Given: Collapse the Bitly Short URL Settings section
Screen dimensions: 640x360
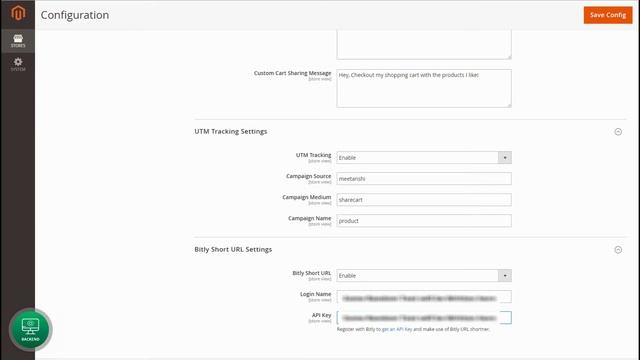Looking at the screenshot, I should click(618, 250).
